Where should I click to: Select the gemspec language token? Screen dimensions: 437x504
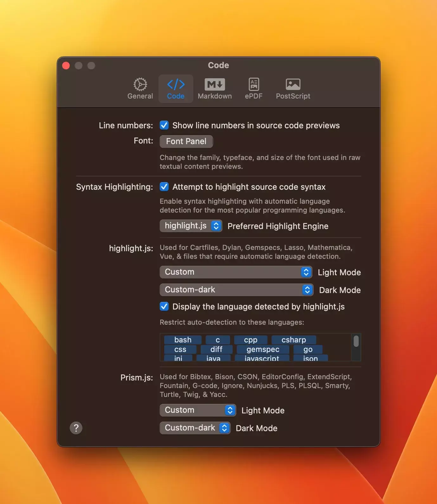point(263,349)
